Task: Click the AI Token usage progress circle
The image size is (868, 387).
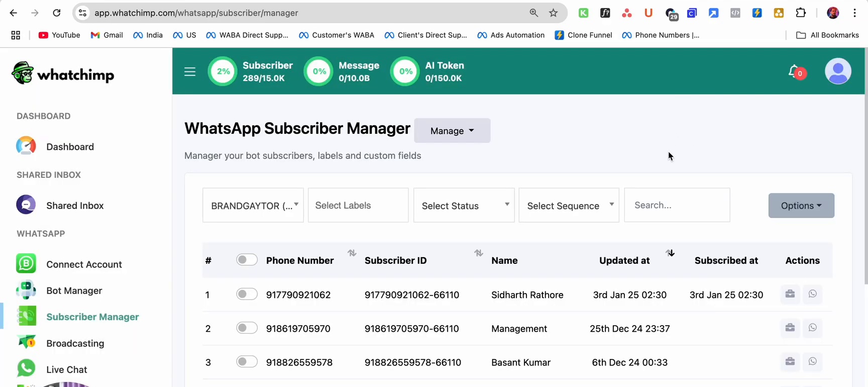Action: [x=405, y=71]
